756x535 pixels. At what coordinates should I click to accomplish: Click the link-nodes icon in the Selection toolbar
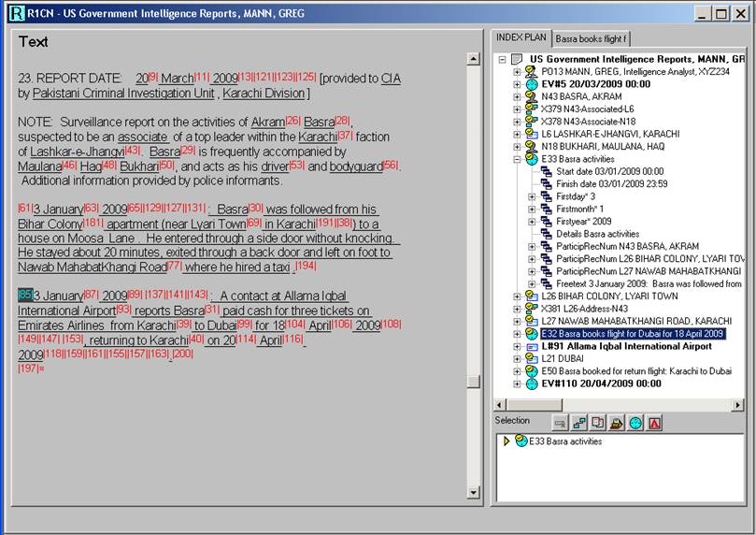click(x=579, y=423)
